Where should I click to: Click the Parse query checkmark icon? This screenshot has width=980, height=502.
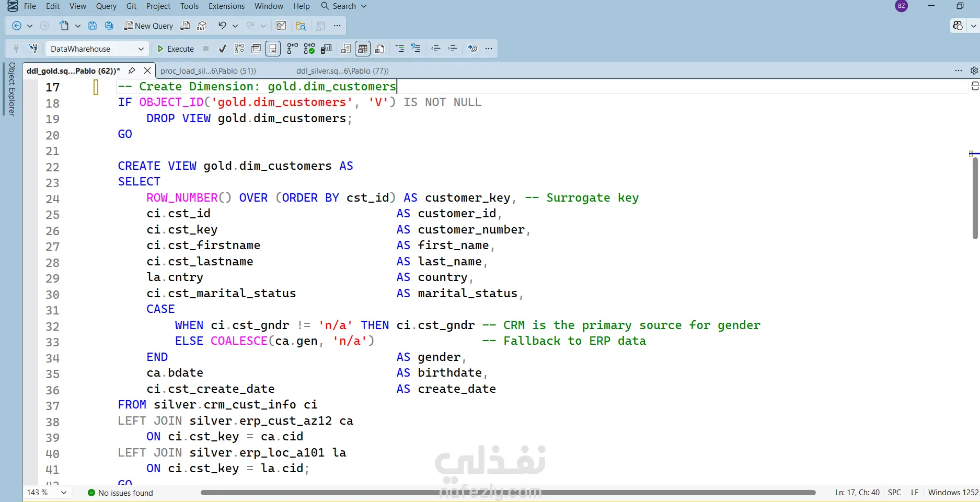[222, 49]
